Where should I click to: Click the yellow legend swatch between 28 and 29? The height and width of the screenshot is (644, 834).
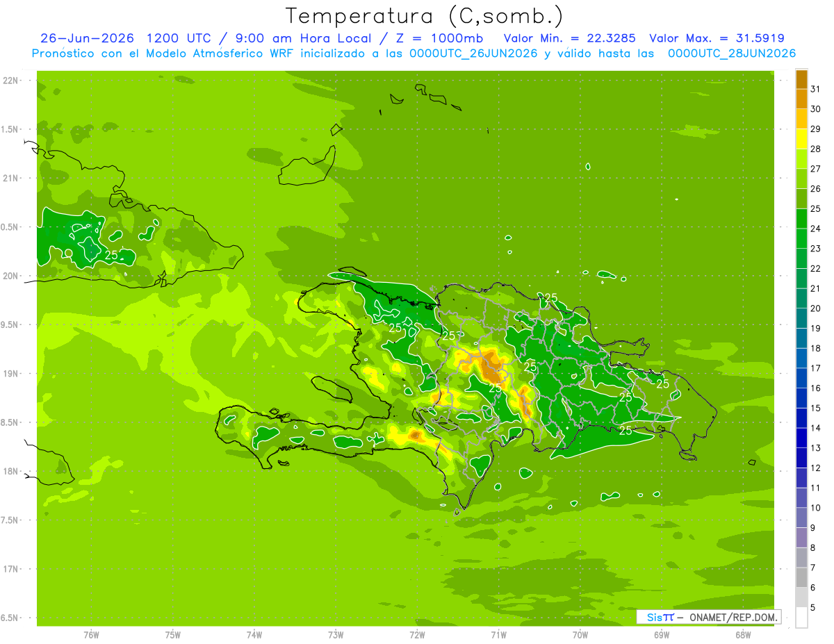(x=801, y=139)
